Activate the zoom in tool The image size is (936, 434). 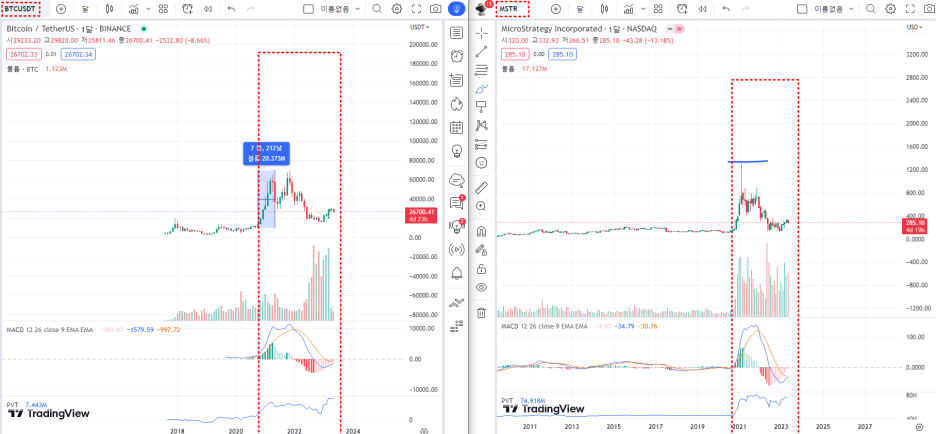coord(481,206)
